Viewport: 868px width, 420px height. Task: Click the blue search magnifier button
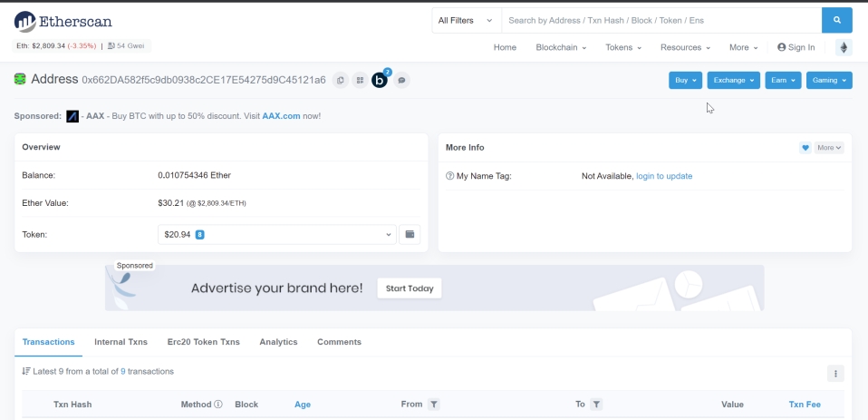tap(837, 21)
